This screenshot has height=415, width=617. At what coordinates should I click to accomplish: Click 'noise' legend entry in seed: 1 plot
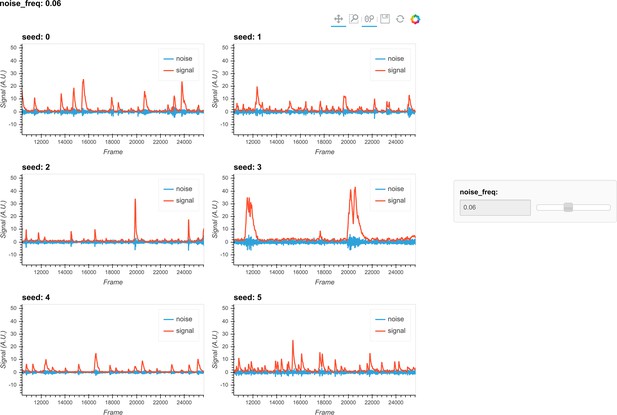[x=390, y=59]
